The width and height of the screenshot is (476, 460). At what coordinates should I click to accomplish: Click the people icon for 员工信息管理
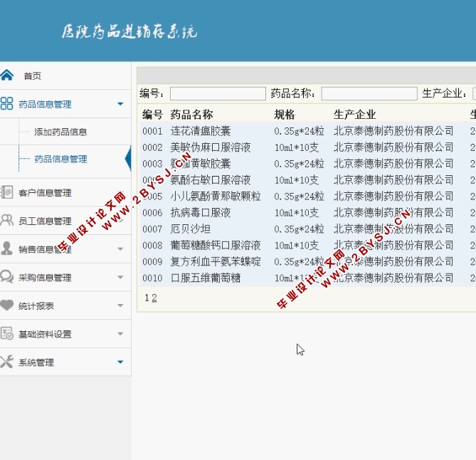[x=6, y=220]
